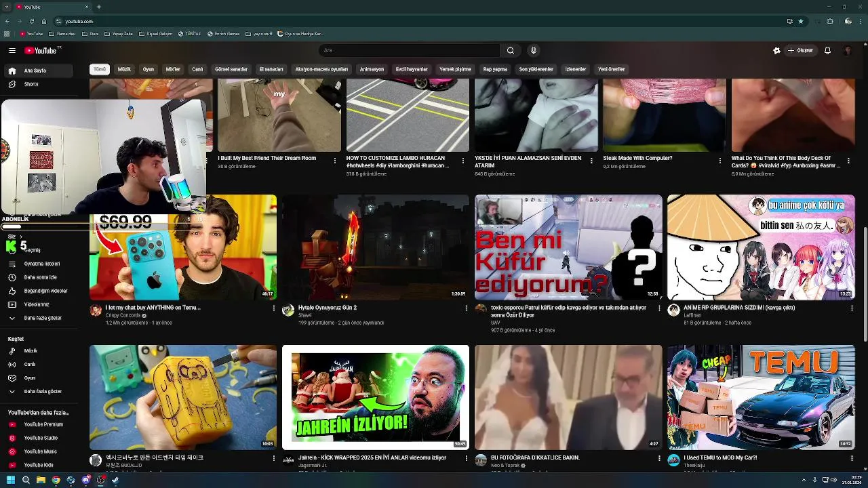The height and width of the screenshot is (488, 868).
Task: Open YouTube Music from sidebar
Action: [x=39, y=451]
